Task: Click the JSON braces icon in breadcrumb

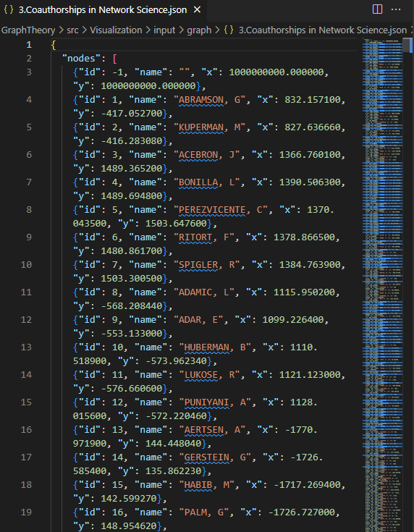Action: coord(229,30)
